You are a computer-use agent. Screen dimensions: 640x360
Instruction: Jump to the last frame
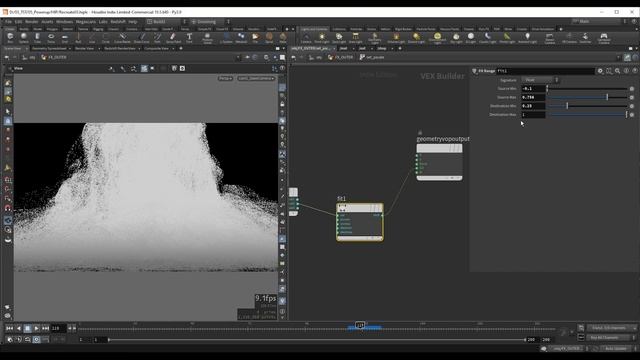[45, 328]
